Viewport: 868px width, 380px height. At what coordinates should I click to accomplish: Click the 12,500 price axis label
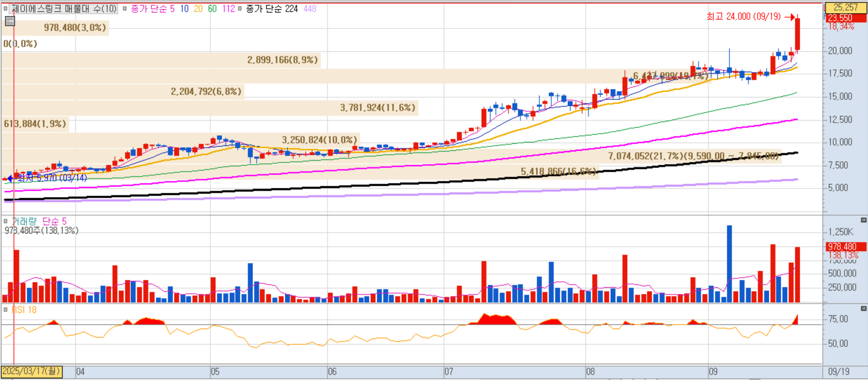tap(840, 119)
